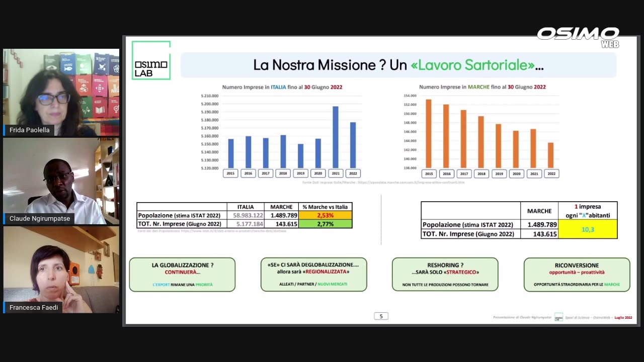Select Frida Paolella's video thumbnail
644x362 pixels.
pos(61,92)
